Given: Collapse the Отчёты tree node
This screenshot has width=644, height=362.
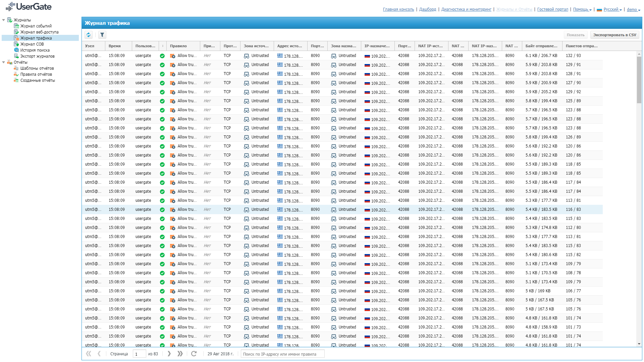Looking at the screenshot, I should click(x=4, y=62).
